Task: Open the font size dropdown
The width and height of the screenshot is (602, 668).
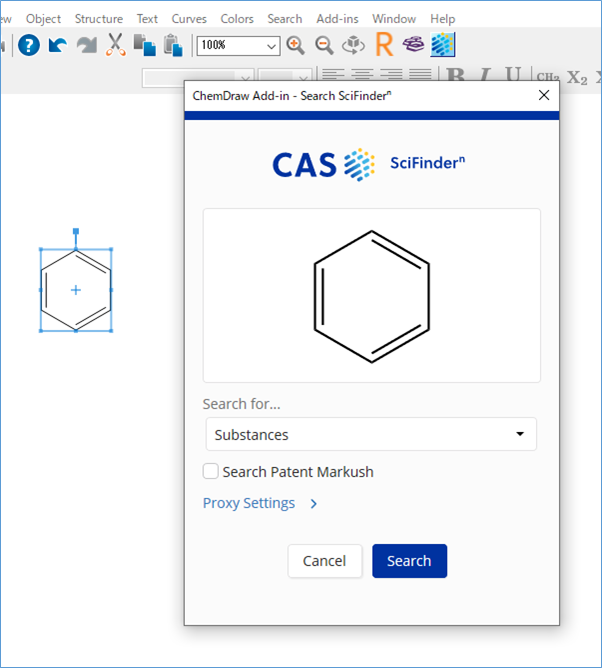Action: pos(303,78)
